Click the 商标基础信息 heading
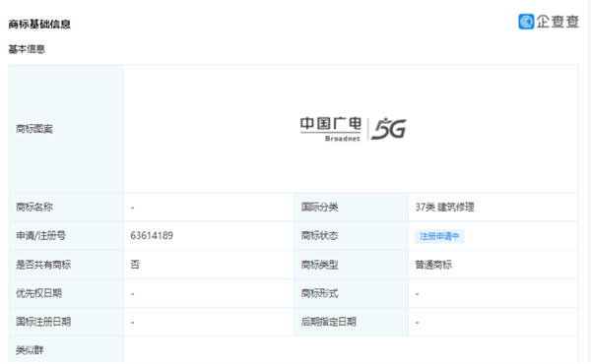This screenshot has width=591, height=364. point(39,24)
